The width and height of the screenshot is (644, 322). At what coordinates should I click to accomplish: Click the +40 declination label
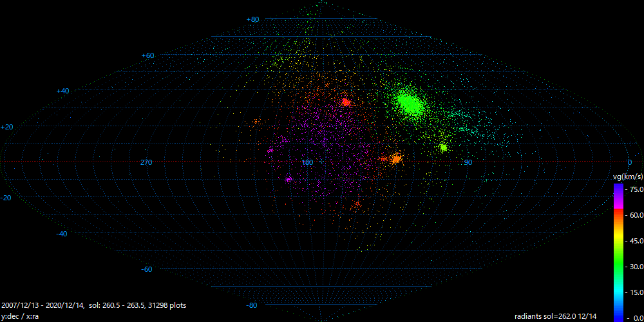(62, 91)
